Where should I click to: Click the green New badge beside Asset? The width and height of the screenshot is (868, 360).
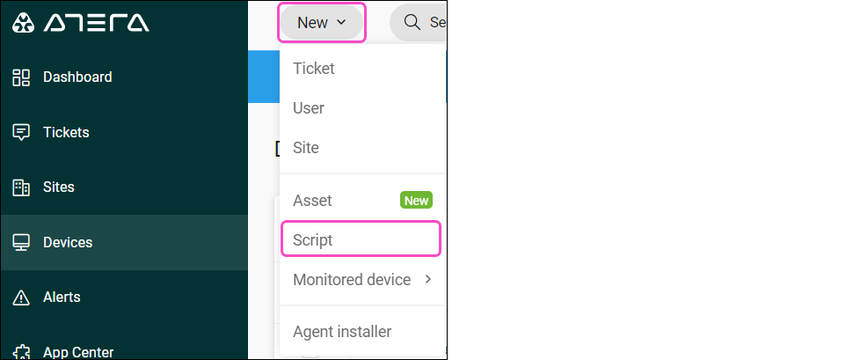pos(416,201)
